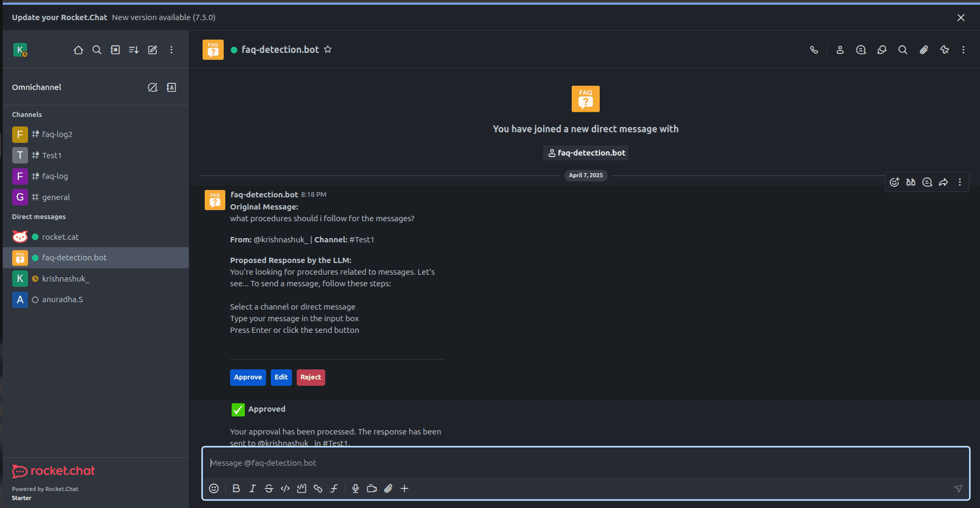Open the files attachment list

point(923,50)
